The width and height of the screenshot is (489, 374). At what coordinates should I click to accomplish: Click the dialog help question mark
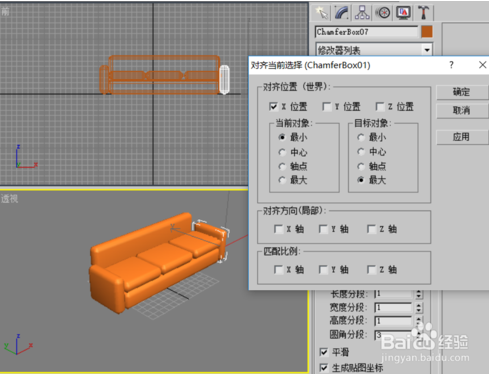451,65
